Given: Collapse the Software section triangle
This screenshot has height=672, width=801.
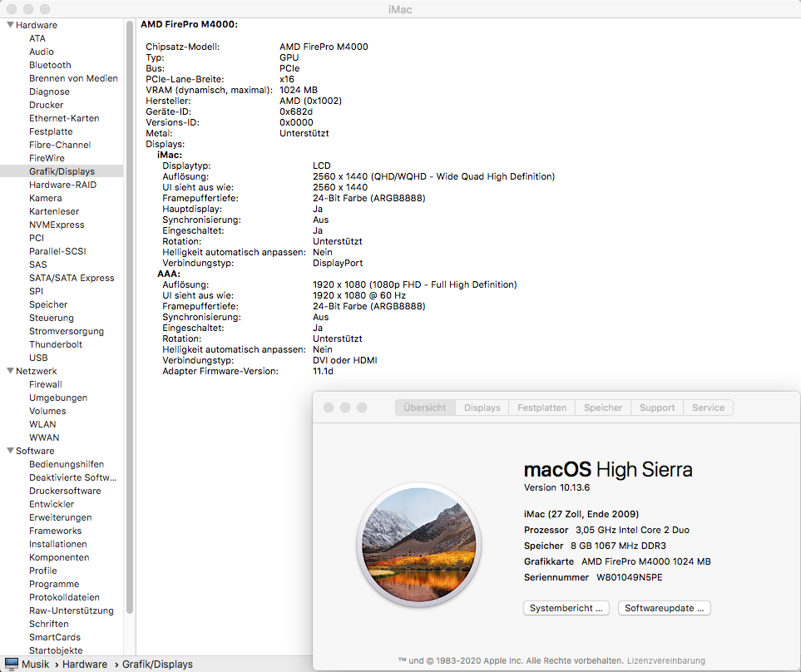Looking at the screenshot, I should pos(10,451).
